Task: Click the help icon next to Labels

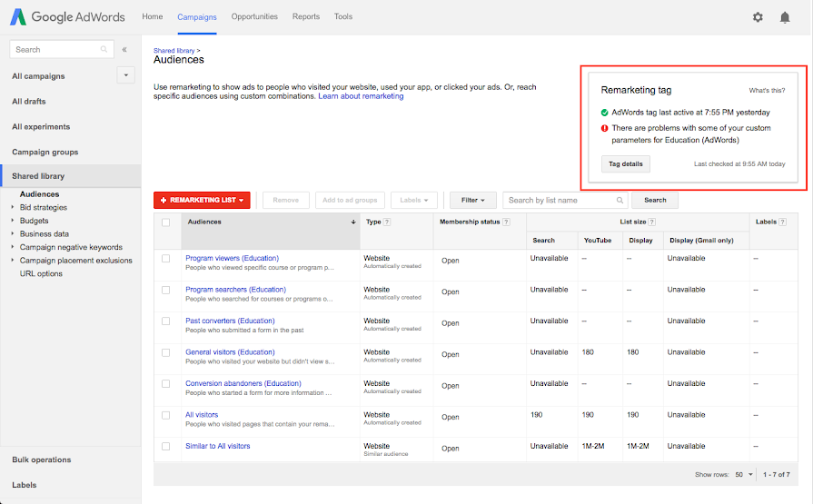Action: click(782, 222)
